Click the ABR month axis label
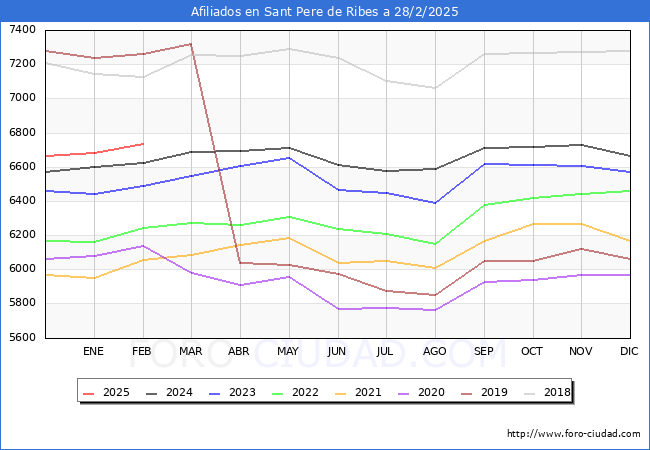 pos(239,351)
